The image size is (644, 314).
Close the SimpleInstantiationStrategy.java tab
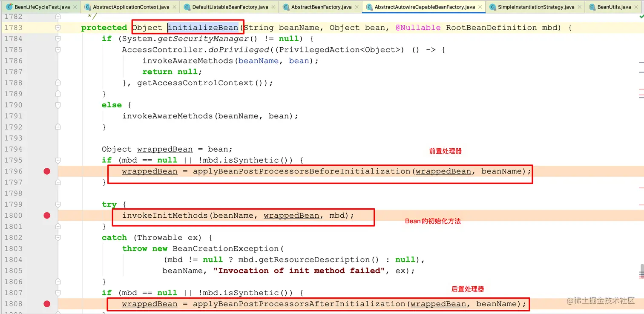click(580, 7)
